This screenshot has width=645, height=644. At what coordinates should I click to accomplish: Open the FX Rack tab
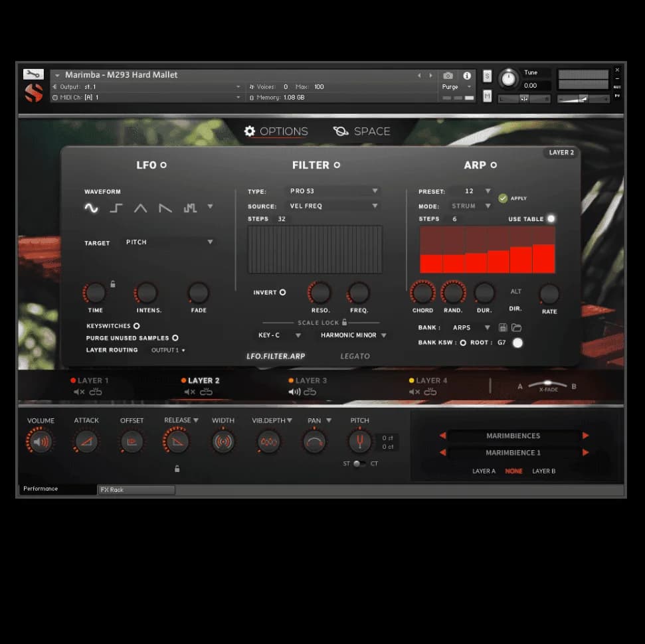tap(136, 490)
